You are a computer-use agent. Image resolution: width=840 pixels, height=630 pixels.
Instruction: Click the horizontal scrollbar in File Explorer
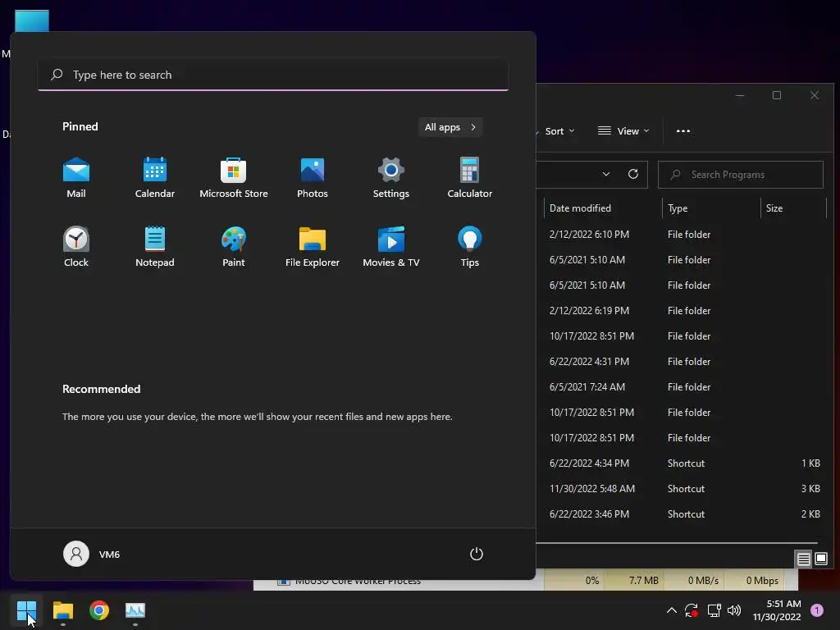[x=677, y=543]
